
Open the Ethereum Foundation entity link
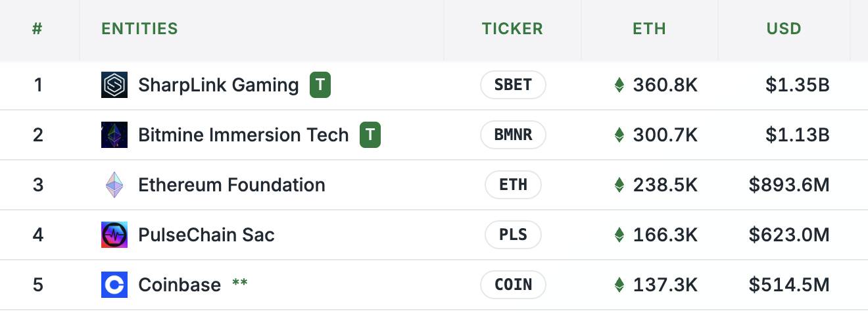click(x=231, y=185)
